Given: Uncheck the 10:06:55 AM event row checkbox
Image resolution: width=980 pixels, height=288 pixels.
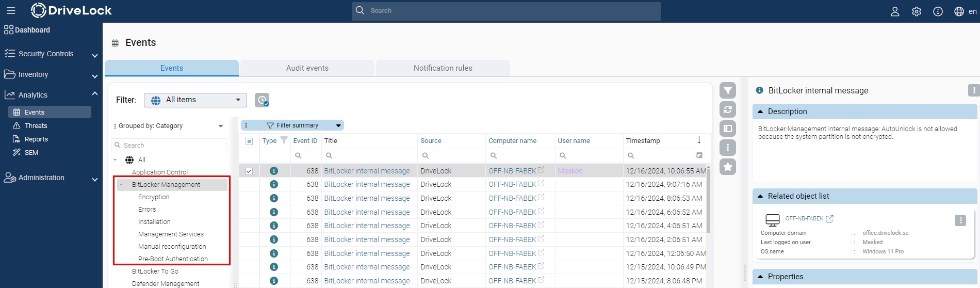Looking at the screenshot, I should [249, 171].
